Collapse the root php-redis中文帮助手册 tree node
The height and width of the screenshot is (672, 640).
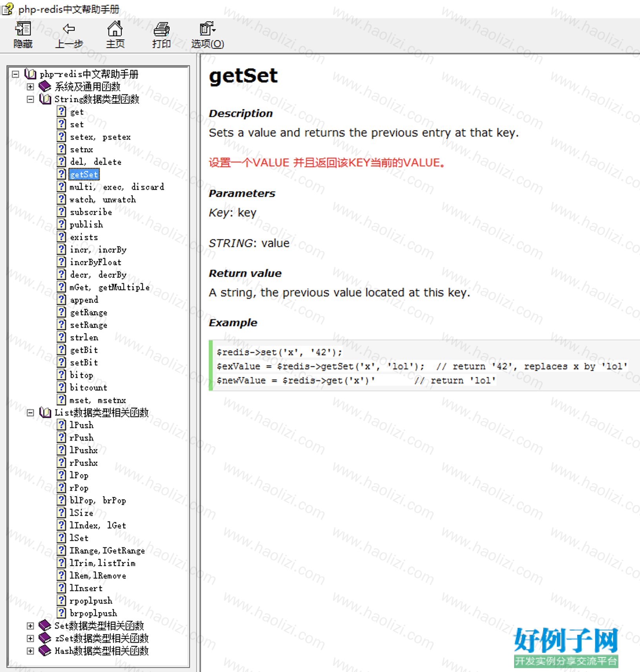coord(15,74)
